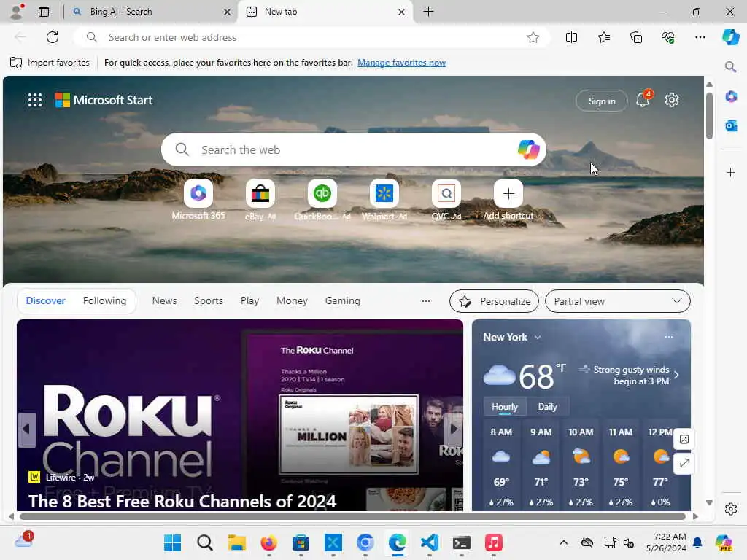747x560 pixels.
Task: Open the Microsoft 365 shortcut tile
Action: [x=198, y=193]
